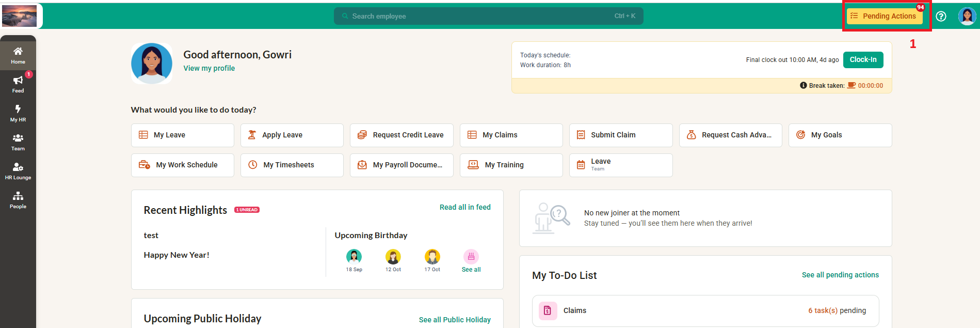
Task: Open Request Cash Advance shortcut
Action: tap(731, 135)
